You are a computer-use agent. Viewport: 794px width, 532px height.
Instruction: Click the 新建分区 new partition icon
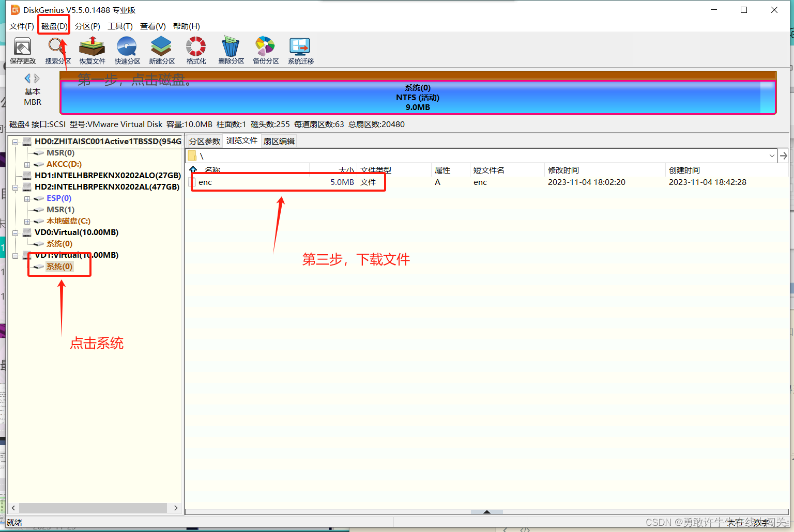click(161, 50)
